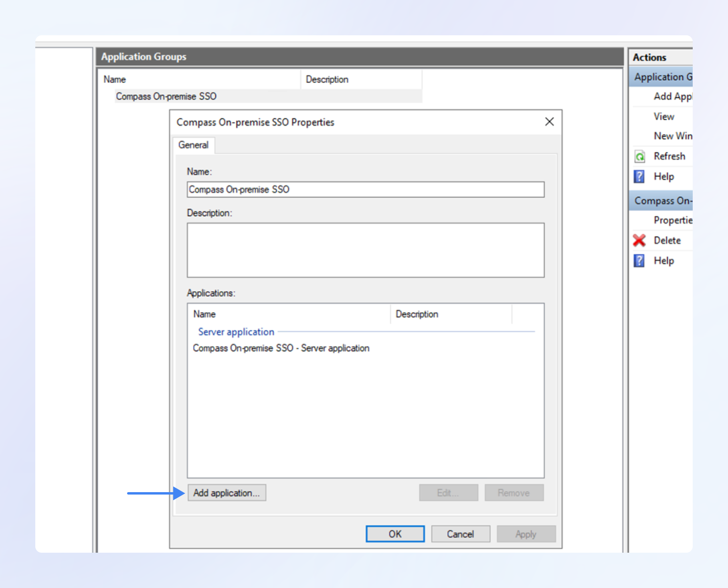728x588 pixels.
Task: Choose Add Application Group action
Action: 672,96
